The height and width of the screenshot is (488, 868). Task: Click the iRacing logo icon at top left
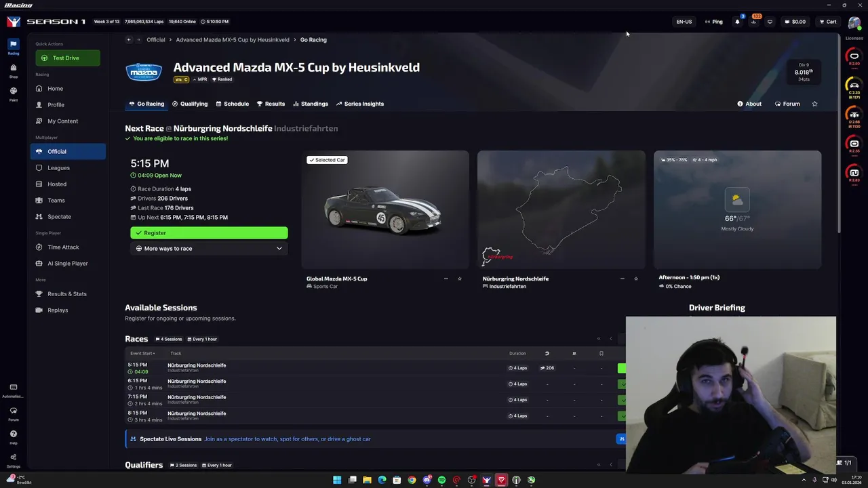(x=13, y=22)
